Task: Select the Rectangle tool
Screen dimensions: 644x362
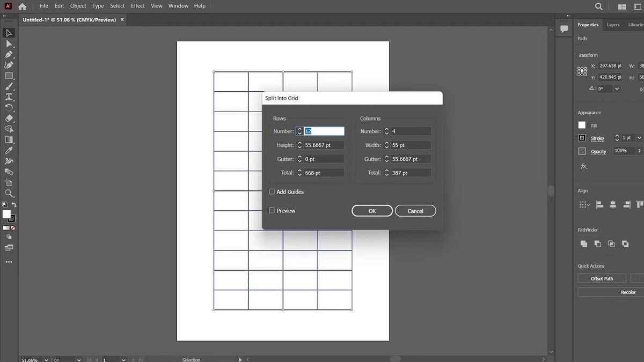Action: click(x=9, y=76)
